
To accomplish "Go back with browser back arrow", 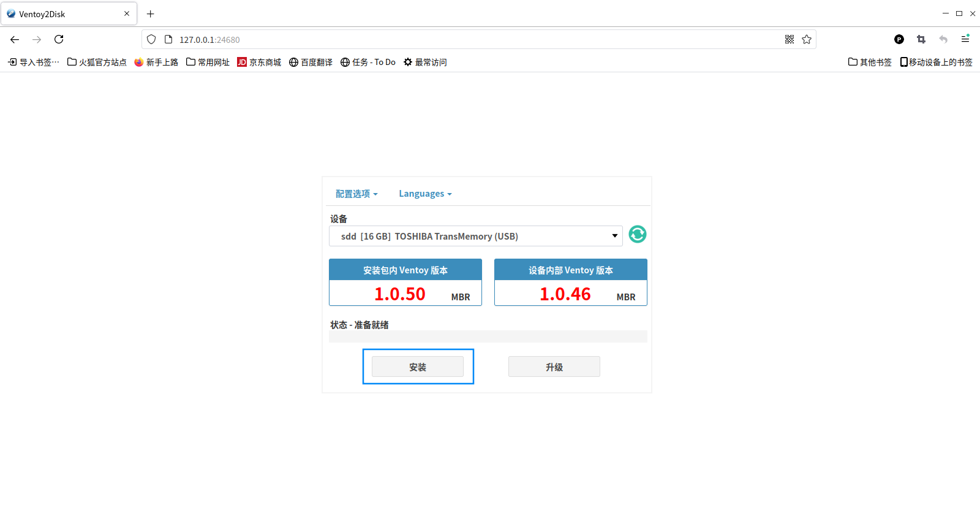I will [x=15, y=39].
